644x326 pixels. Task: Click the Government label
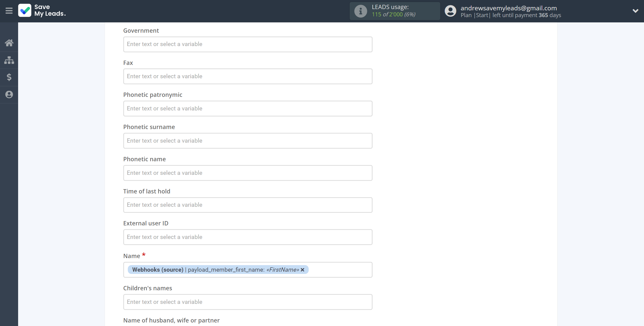pos(141,31)
